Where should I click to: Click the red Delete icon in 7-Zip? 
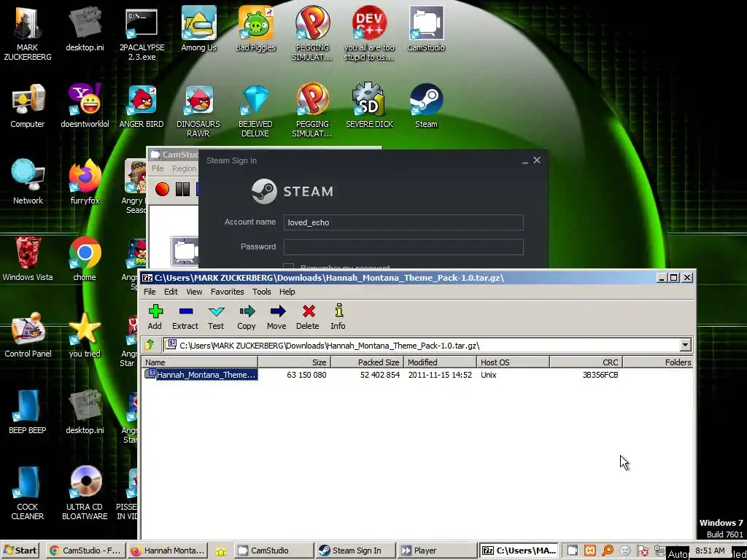pyautogui.click(x=308, y=316)
